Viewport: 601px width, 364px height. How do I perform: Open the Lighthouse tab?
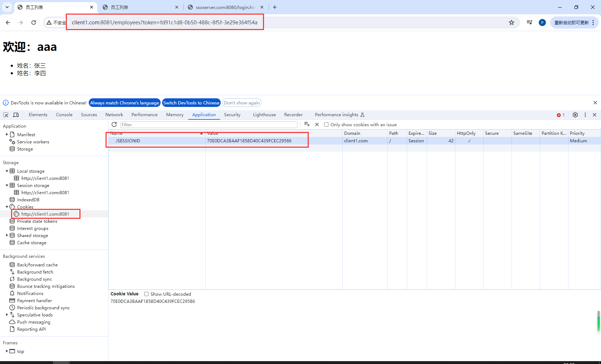pos(264,115)
